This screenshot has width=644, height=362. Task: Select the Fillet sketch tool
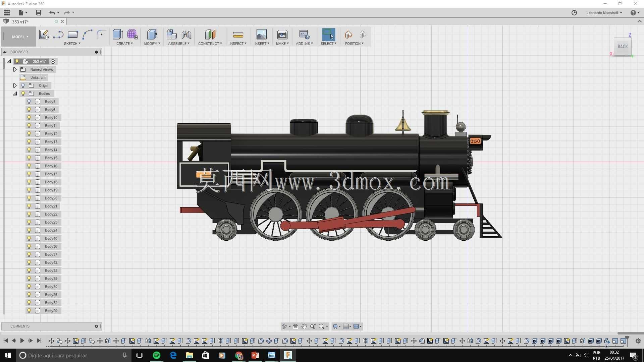(x=101, y=35)
